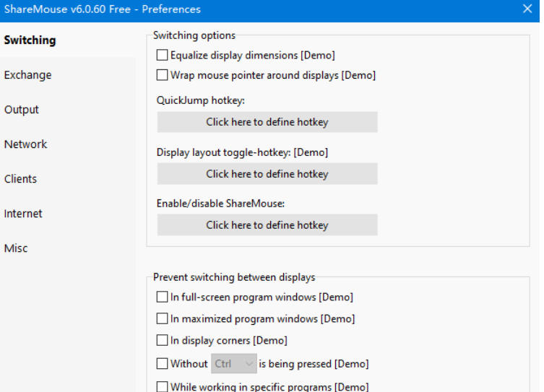Close the ShareMouse Preferences window
Screen dimensions: 544x392
coord(527,9)
